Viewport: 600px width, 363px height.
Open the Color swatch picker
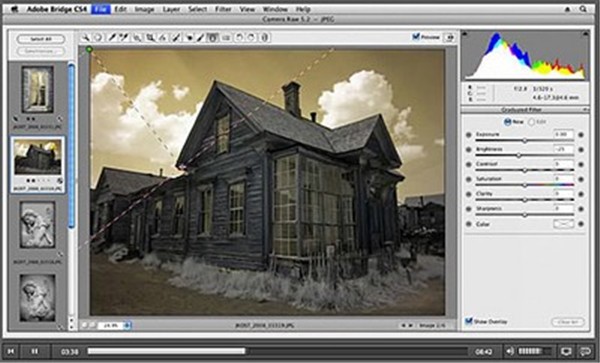(x=563, y=224)
